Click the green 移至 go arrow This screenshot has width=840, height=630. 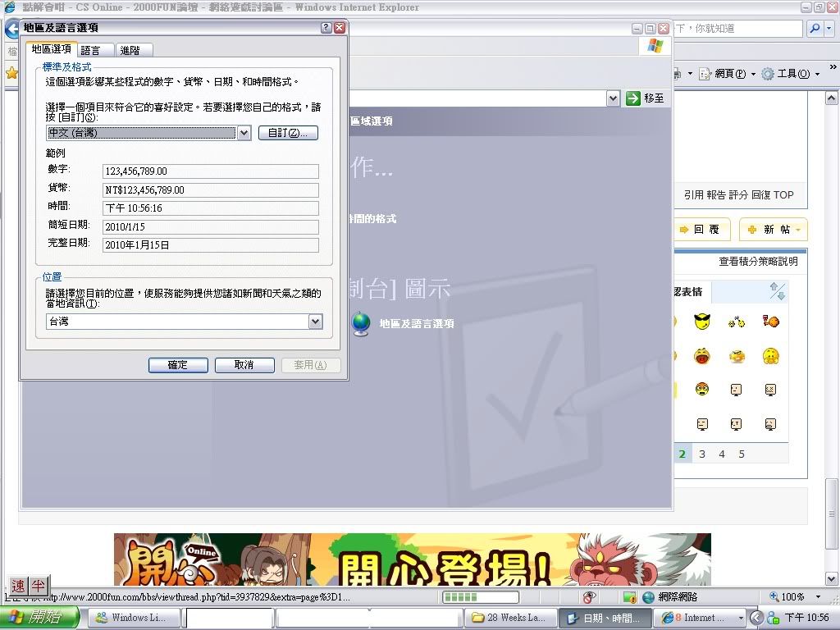[x=633, y=98]
